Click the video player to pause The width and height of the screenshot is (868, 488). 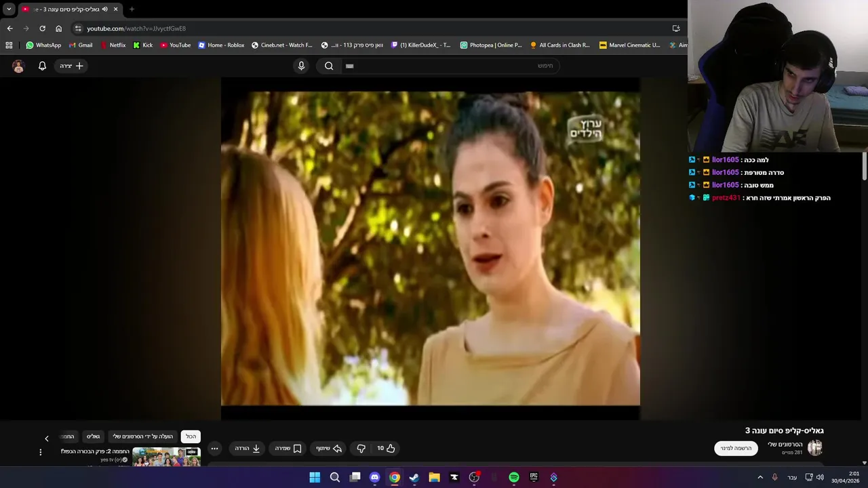[x=431, y=248]
